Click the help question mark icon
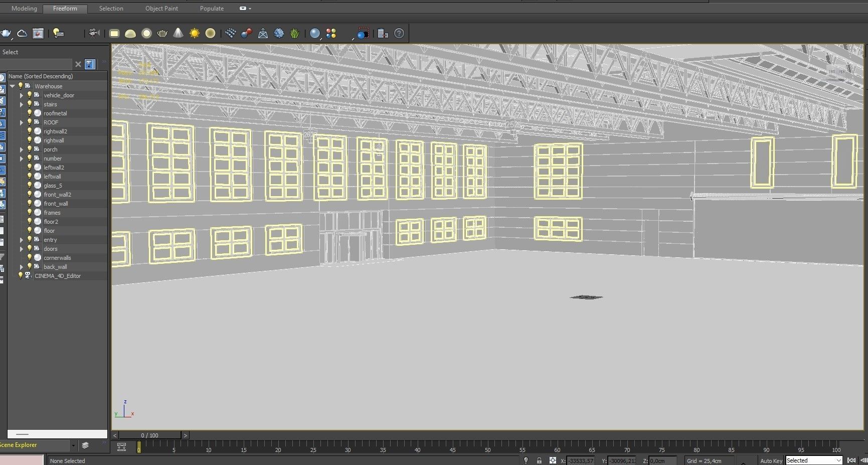Viewport: 868px width, 465px height. (x=399, y=34)
